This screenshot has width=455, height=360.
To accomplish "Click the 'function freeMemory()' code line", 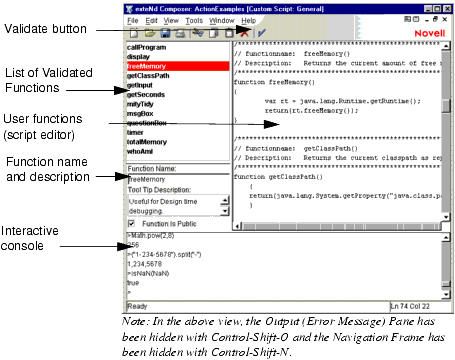I will pos(274,82).
